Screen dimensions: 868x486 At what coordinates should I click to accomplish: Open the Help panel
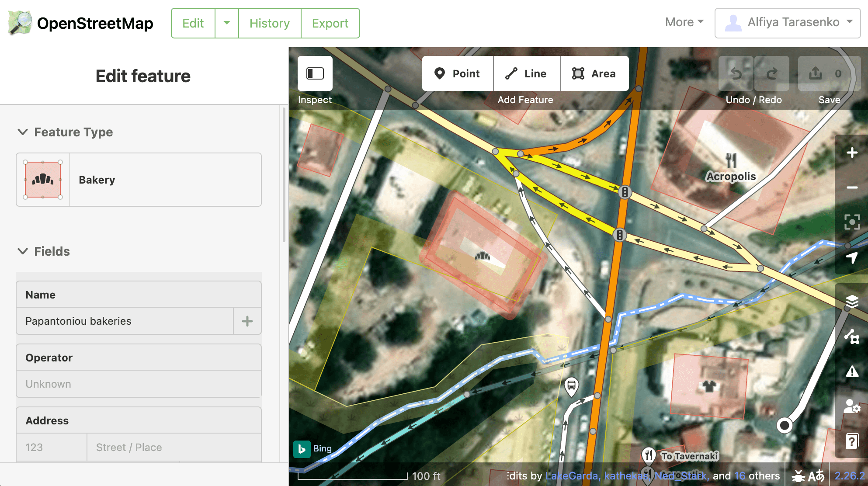(x=852, y=441)
